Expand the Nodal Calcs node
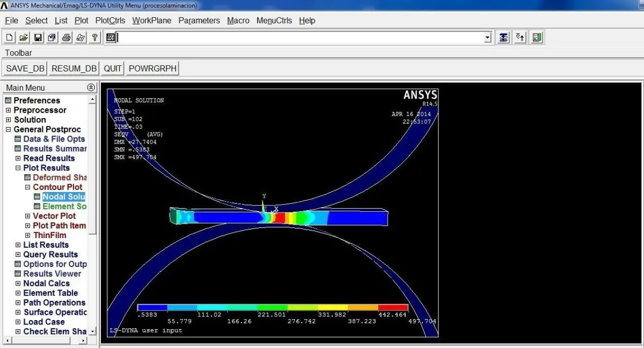The width and height of the screenshot is (644, 348). [x=18, y=283]
